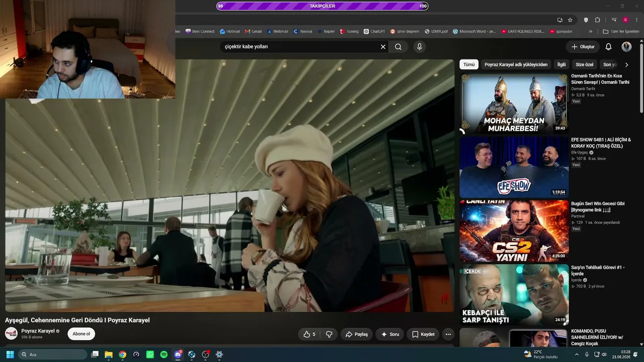Open the Gmail bookmark
This screenshot has width=644, height=362.
pos(254,31)
